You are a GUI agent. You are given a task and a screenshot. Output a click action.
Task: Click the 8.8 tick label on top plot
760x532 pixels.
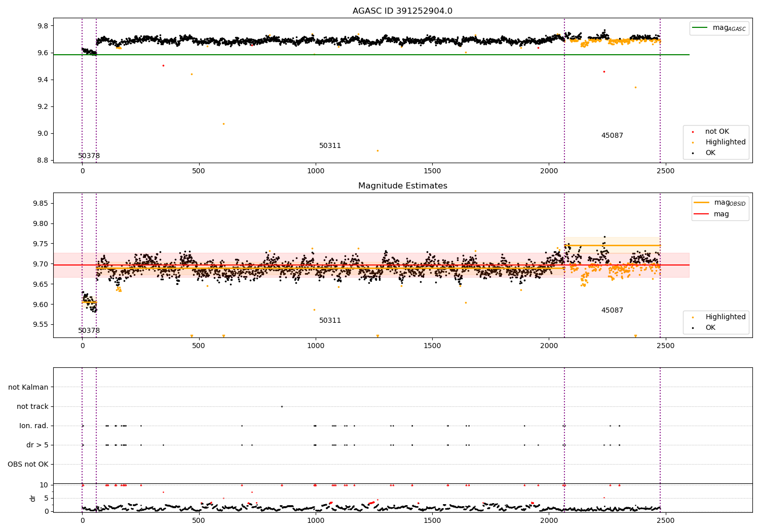[x=43, y=160]
